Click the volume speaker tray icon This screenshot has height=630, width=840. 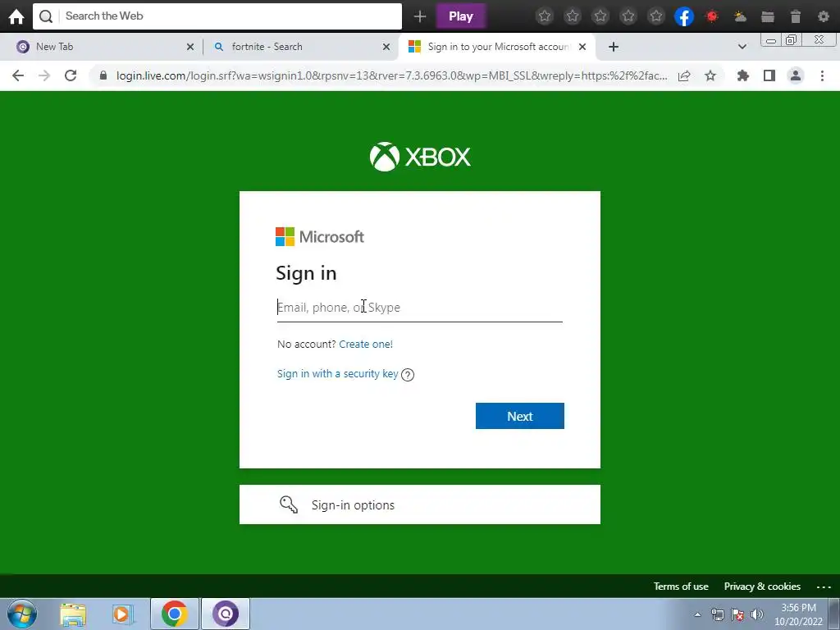pos(757,614)
